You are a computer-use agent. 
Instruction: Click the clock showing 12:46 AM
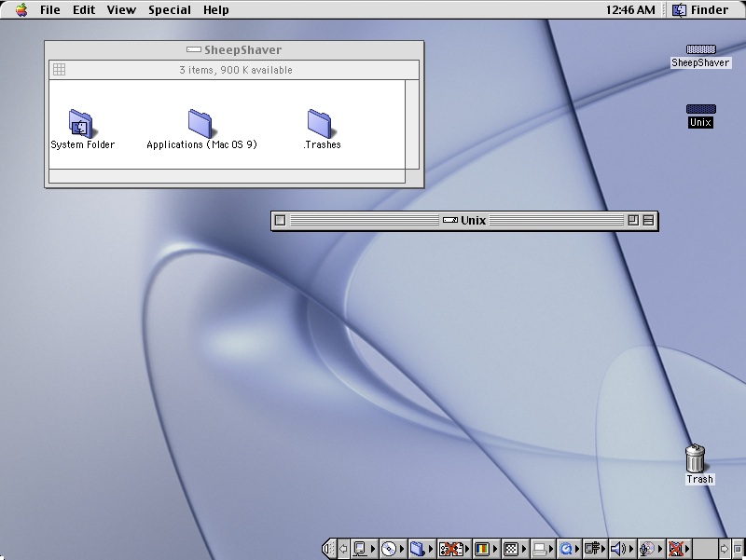click(629, 10)
